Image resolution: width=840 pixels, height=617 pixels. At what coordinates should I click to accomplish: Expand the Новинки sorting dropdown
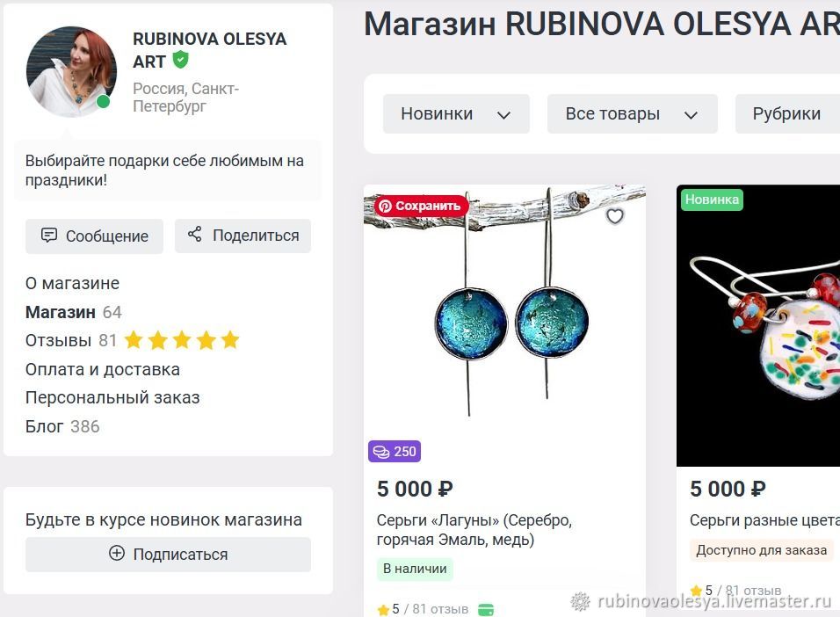click(x=456, y=113)
